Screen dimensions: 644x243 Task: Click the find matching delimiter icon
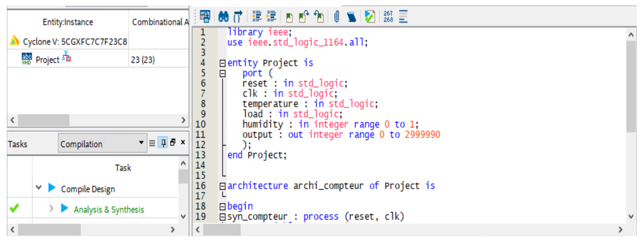tap(237, 17)
